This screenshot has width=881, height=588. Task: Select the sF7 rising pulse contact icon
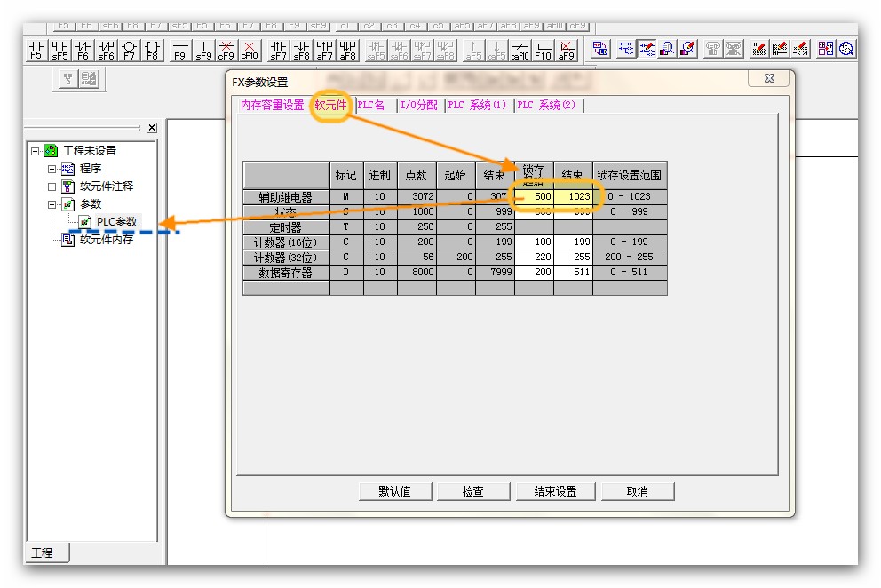tap(279, 49)
